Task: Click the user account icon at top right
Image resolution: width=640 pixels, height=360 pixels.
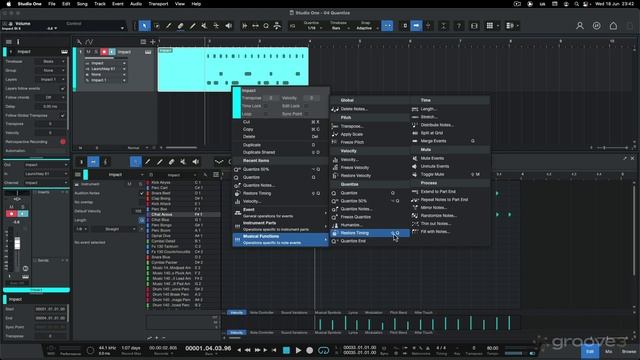Action: click(580, 26)
